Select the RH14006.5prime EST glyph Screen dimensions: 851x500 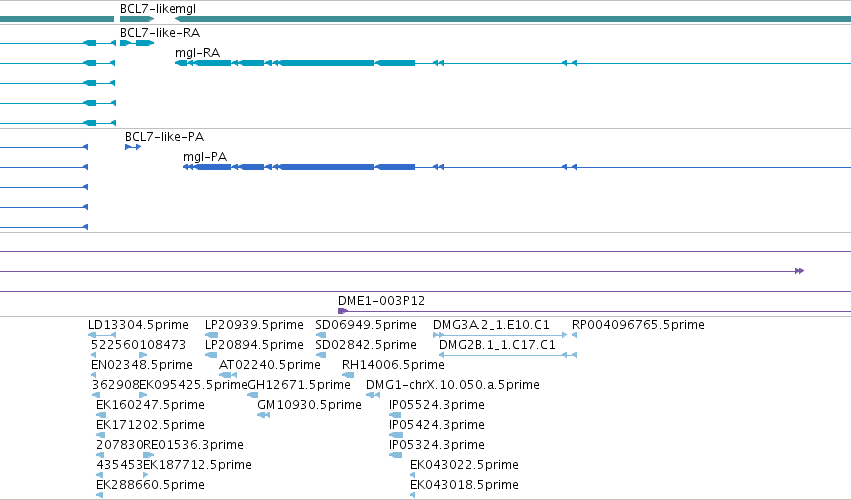(348, 375)
